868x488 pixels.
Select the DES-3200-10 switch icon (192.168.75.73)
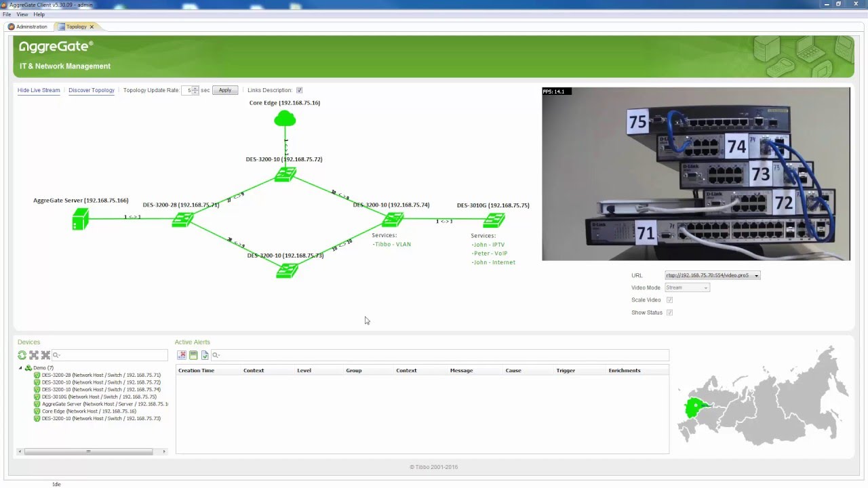287,270
